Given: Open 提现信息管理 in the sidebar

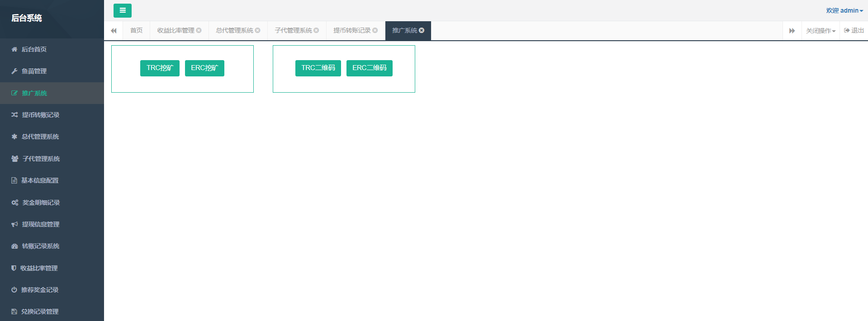Looking at the screenshot, I should point(52,224).
